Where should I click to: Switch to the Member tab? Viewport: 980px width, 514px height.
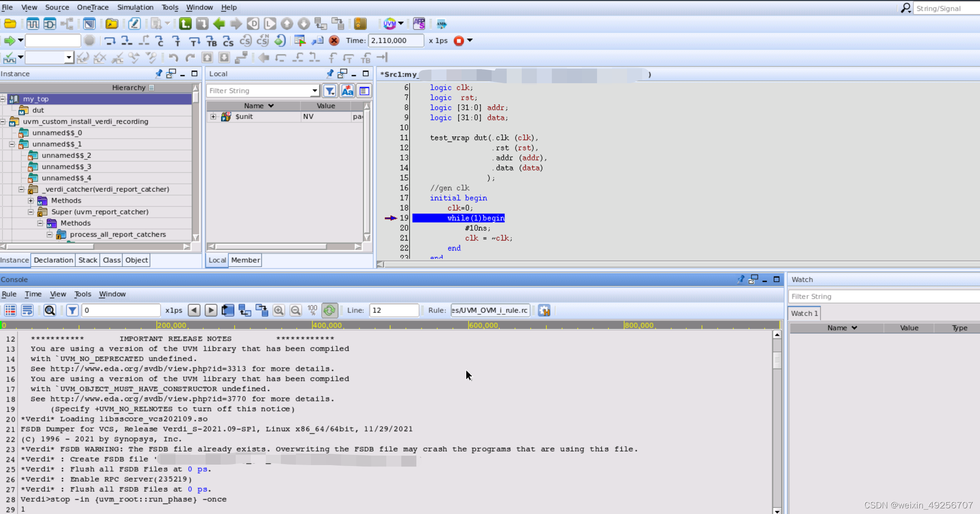coord(245,260)
